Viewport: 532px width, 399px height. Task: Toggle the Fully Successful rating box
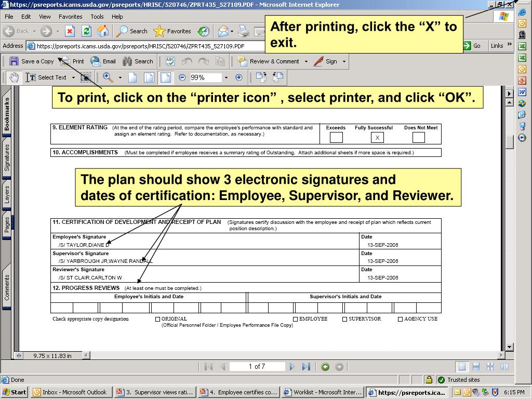(377, 137)
